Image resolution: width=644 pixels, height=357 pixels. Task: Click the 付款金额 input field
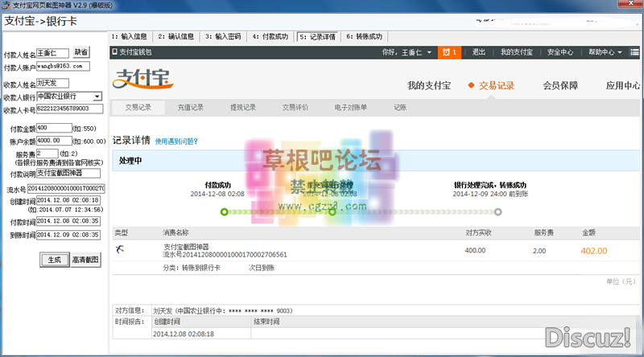[x=54, y=128]
